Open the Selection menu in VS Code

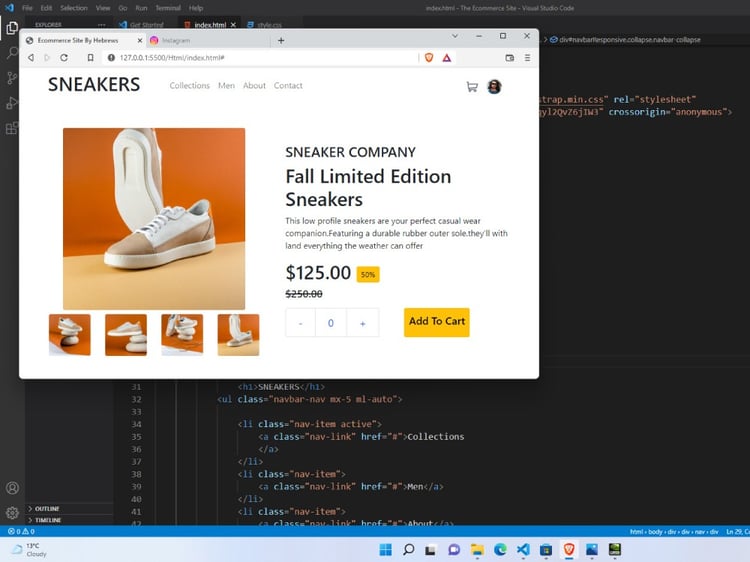pyautogui.click(x=74, y=8)
